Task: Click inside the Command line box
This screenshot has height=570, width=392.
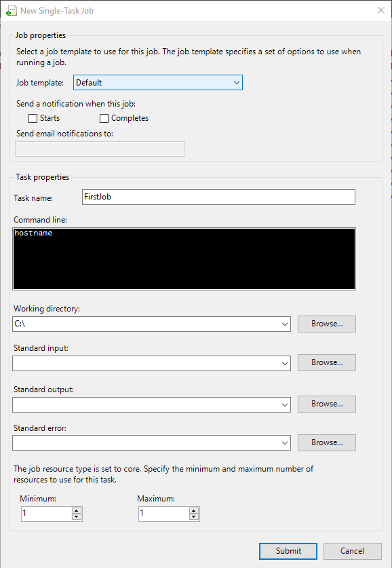Action: click(183, 258)
